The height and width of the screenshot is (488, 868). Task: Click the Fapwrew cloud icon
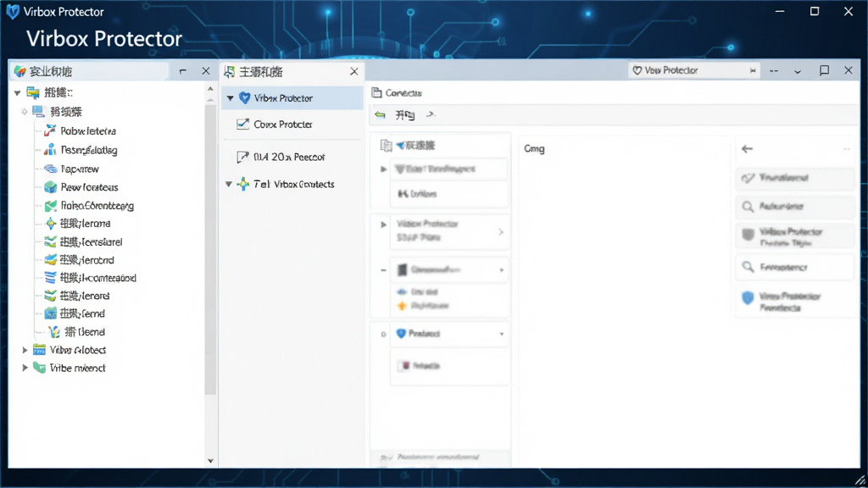tap(50, 169)
